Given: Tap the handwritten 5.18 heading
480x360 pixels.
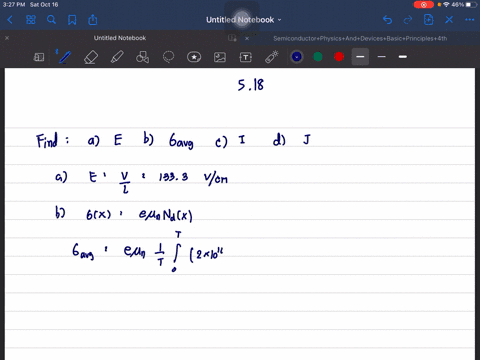Looking at the screenshot, I should click(x=251, y=85).
